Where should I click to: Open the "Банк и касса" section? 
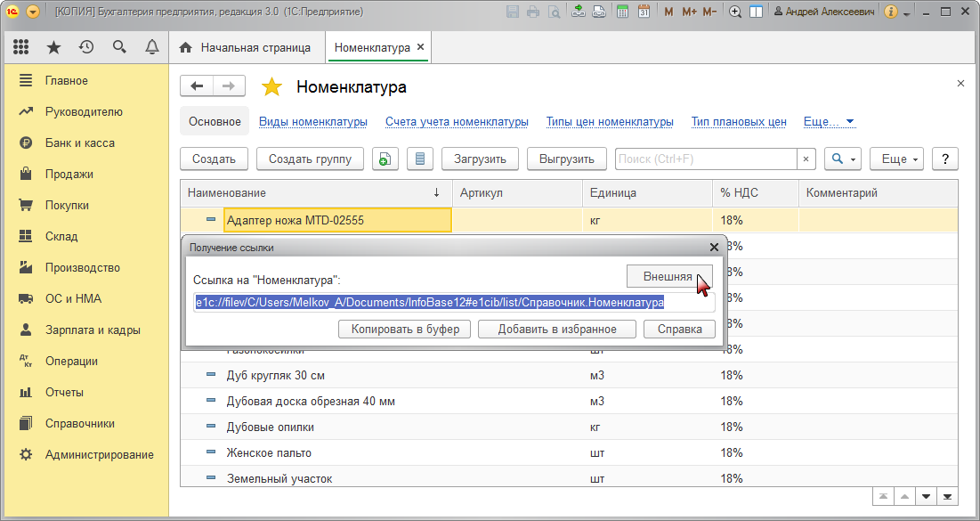point(79,142)
